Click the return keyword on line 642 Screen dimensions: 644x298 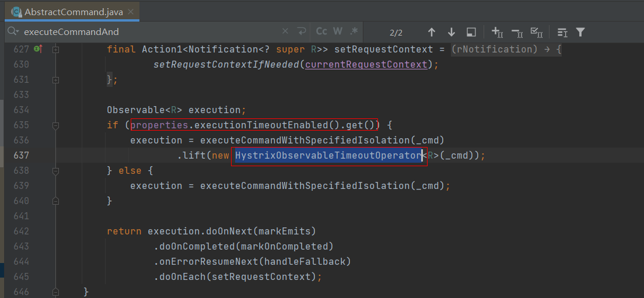pyautogui.click(x=124, y=231)
